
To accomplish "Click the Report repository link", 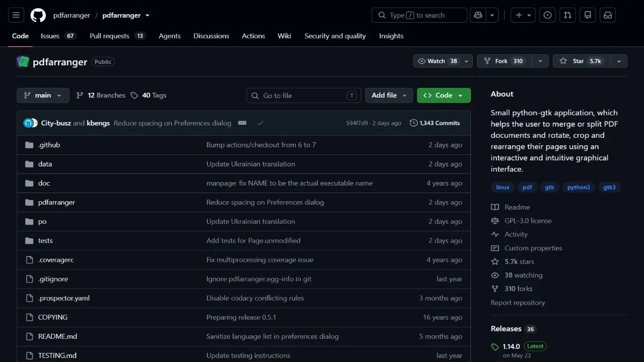I will pos(518,303).
